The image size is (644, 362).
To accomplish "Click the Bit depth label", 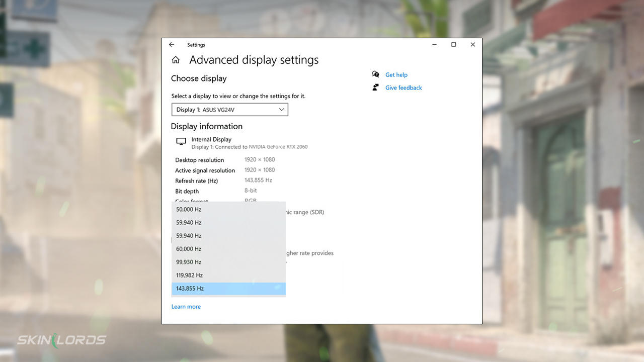I will (x=187, y=192).
